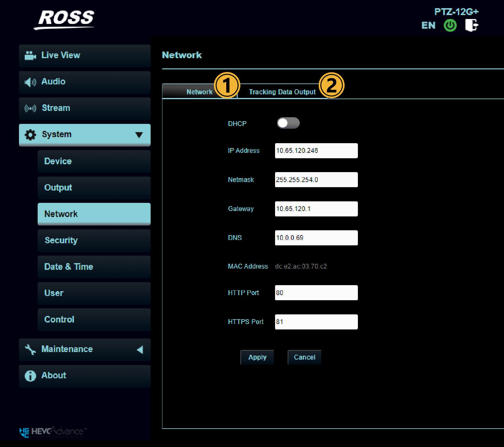
Task: Click the logout icon in header
Action: 471,25
